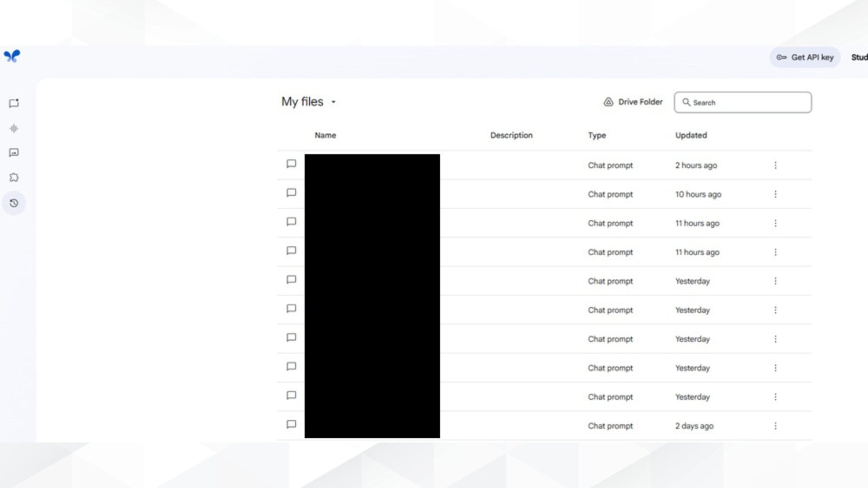The height and width of the screenshot is (488, 868).
Task: Click the AI Studio logo icon
Action: 12,56
